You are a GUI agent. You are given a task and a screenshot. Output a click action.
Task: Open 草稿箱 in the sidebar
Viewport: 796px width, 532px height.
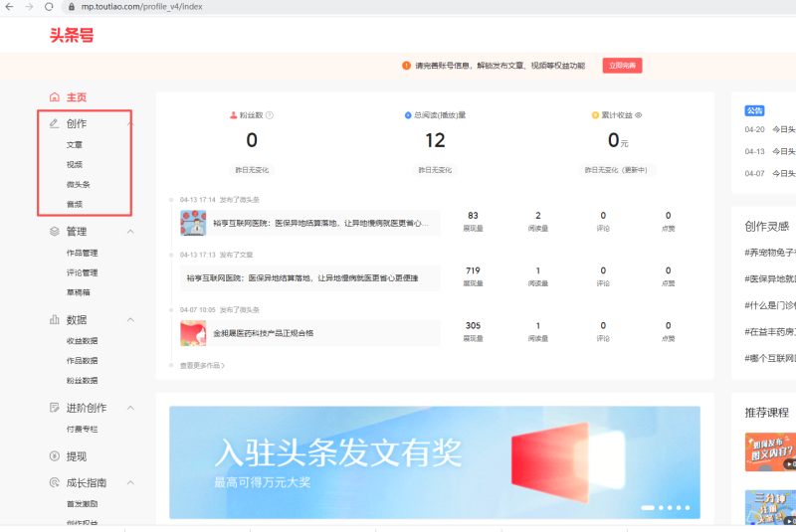click(x=79, y=292)
